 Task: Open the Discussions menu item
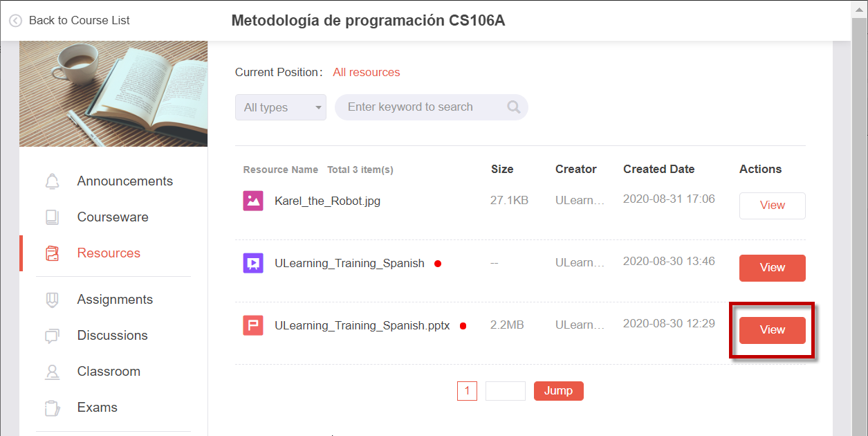click(113, 336)
